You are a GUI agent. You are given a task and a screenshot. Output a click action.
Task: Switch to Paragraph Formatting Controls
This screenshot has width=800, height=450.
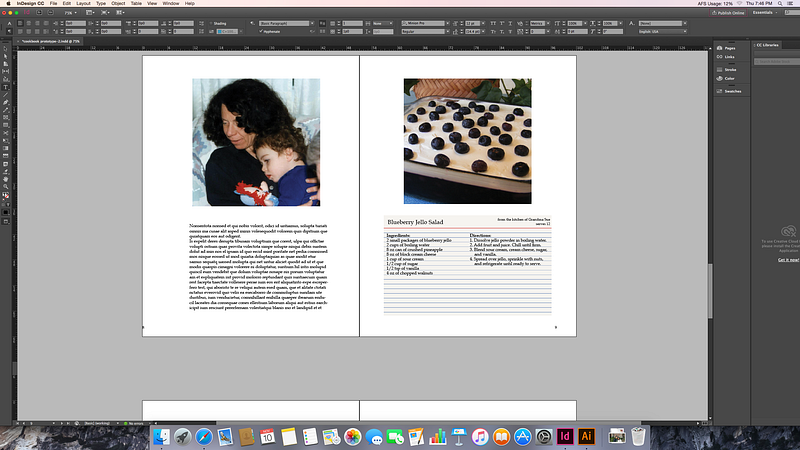9,32
